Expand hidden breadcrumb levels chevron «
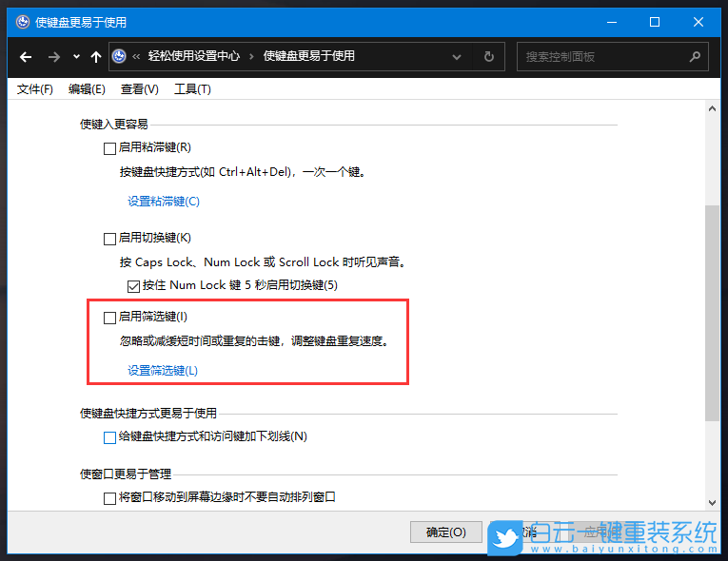Screen dimensions: 728x561 (136, 57)
